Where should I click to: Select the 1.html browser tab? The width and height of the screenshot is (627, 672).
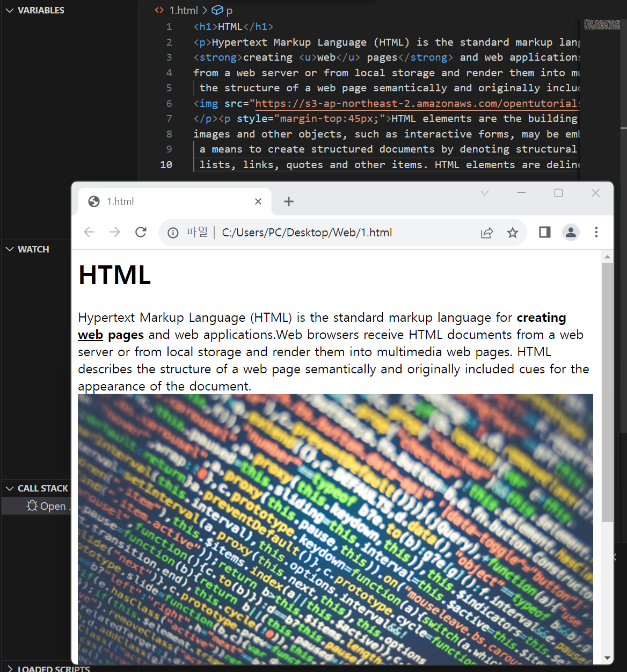174,201
